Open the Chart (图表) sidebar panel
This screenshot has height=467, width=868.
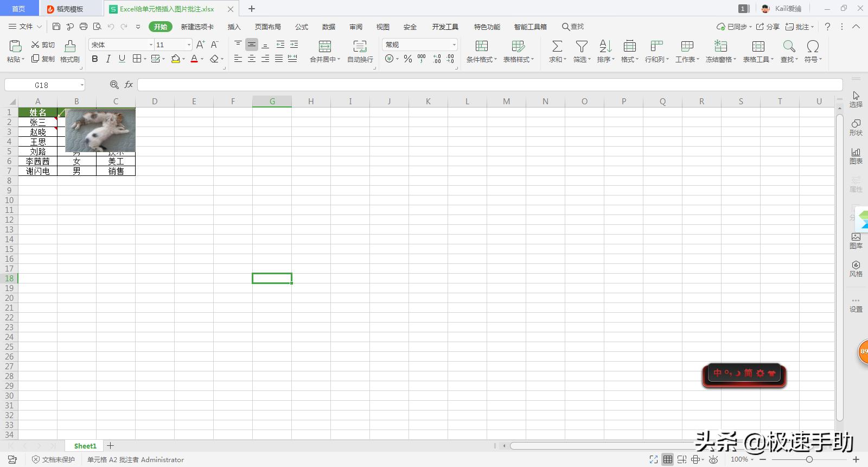coord(856,155)
